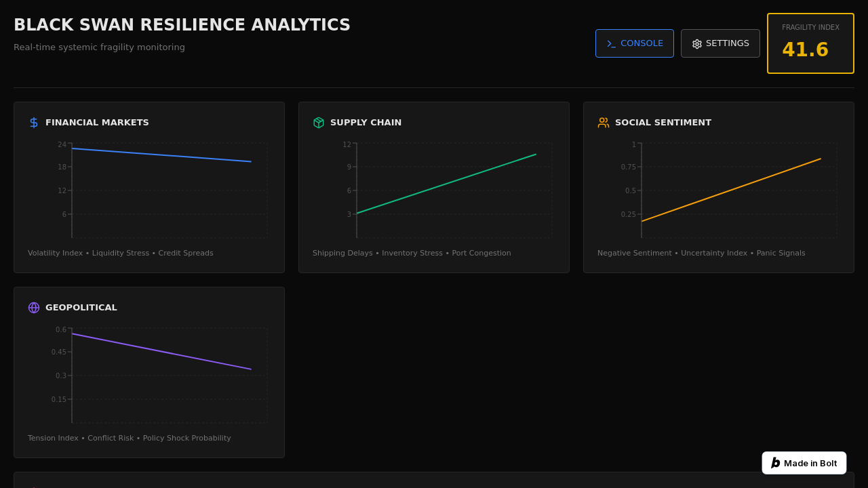Click the orange line in Social Sentiment chart
868x488 pixels.
tap(731, 190)
